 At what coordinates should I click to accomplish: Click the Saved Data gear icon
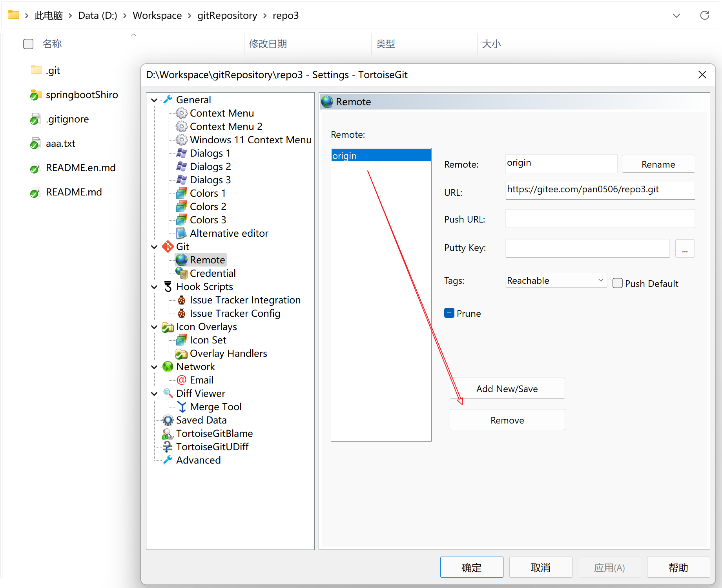coord(168,420)
